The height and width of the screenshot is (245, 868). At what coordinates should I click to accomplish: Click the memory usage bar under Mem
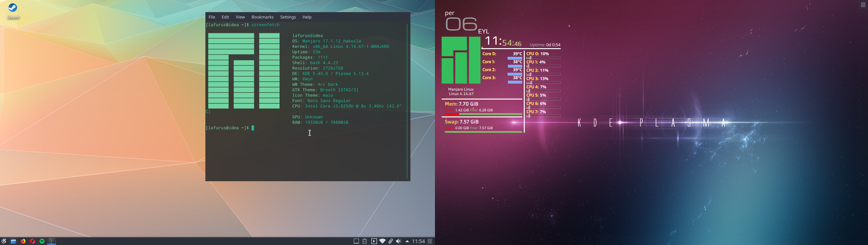click(x=483, y=115)
